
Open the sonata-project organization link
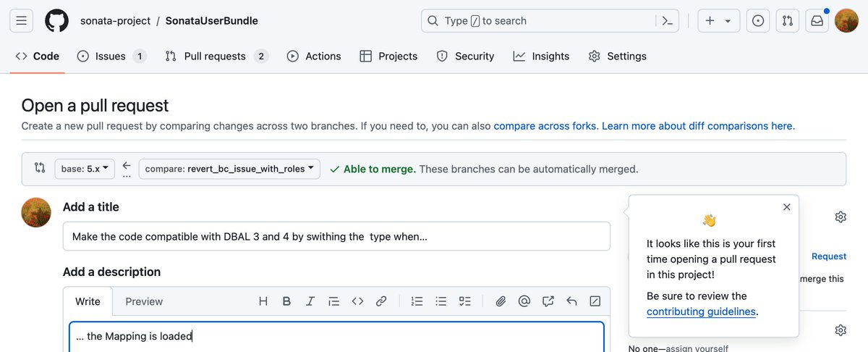tap(115, 21)
